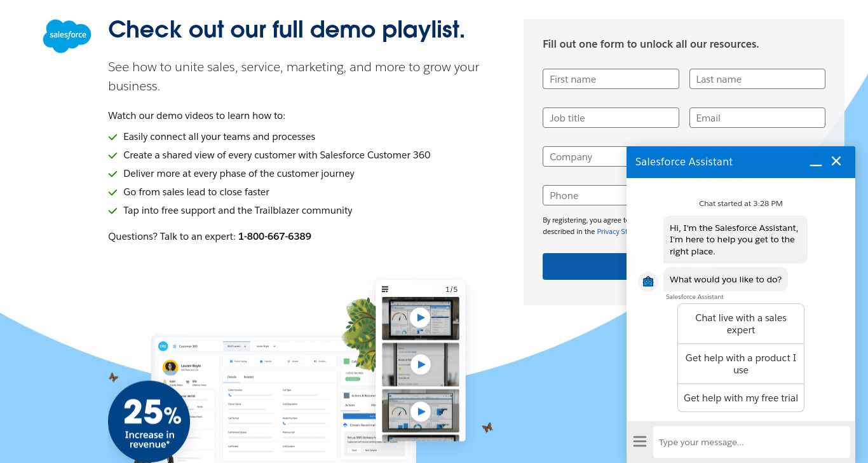
Task: Click Fill out one form to unlock heading
Action: point(651,44)
